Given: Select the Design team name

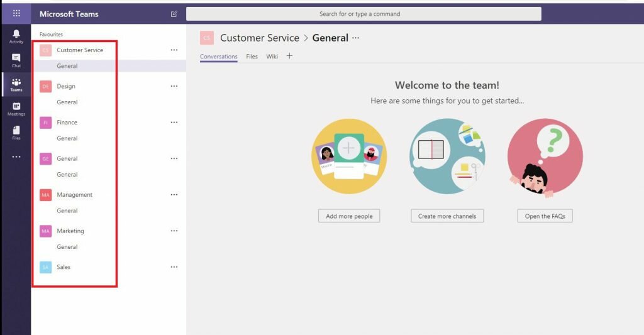Looking at the screenshot, I should (x=66, y=86).
